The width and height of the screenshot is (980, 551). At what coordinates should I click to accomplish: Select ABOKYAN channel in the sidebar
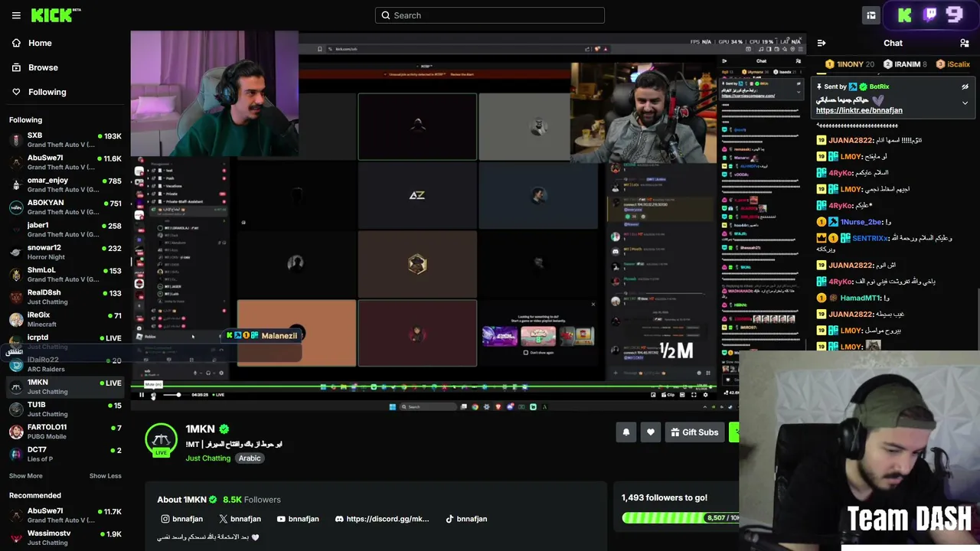pos(65,207)
